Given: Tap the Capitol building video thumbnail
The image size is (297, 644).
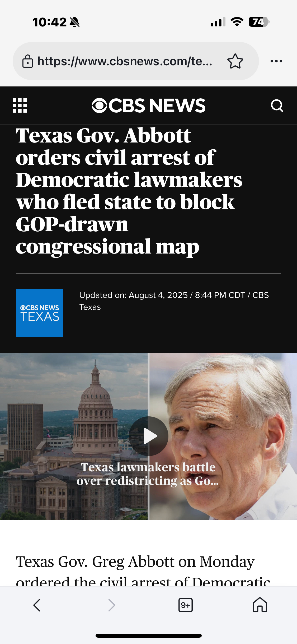Looking at the screenshot, I should click(x=74, y=436).
